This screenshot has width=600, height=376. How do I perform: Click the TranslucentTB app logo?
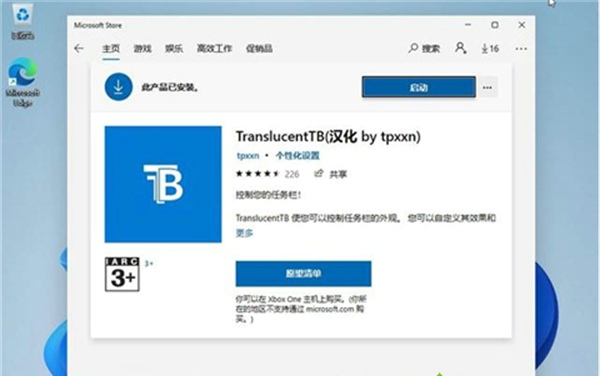[163, 184]
